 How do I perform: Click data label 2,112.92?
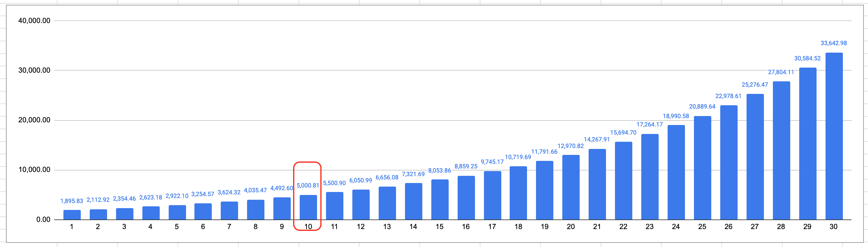pyautogui.click(x=98, y=200)
